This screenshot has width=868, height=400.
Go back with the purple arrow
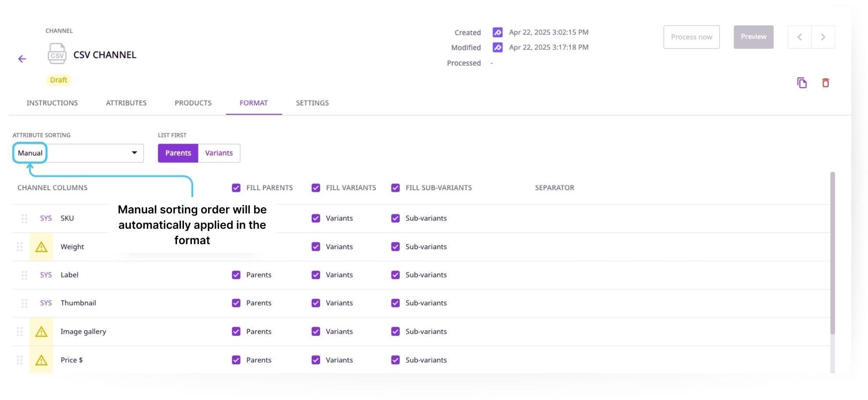(x=22, y=59)
